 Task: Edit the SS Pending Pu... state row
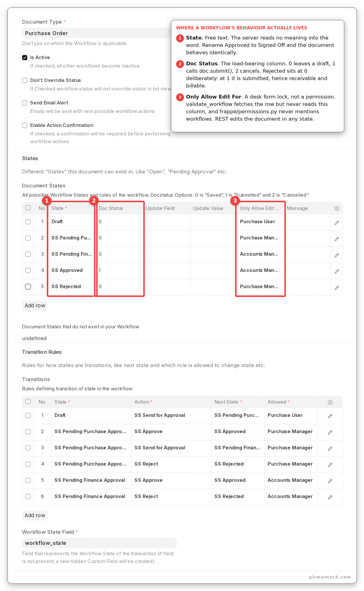(x=337, y=239)
